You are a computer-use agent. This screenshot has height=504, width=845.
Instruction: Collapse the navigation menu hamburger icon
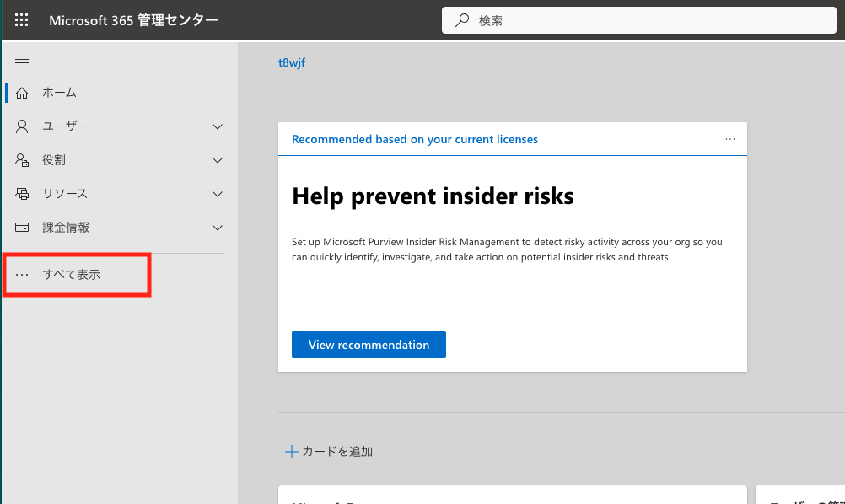pyautogui.click(x=22, y=59)
